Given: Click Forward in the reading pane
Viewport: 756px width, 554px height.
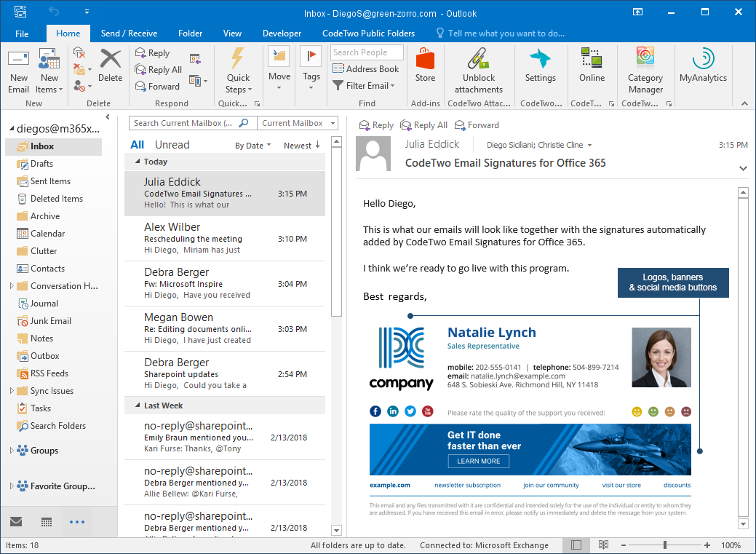Looking at the screenshot, I should pos(477,125).
